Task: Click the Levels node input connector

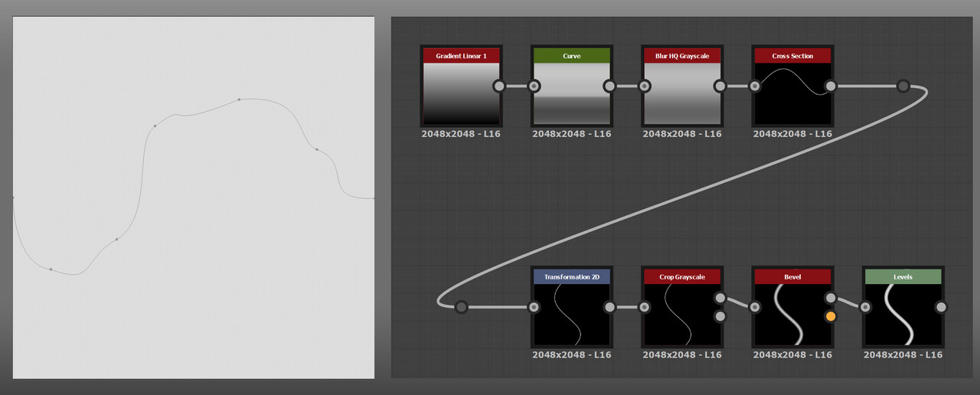Action: [865, 308]
